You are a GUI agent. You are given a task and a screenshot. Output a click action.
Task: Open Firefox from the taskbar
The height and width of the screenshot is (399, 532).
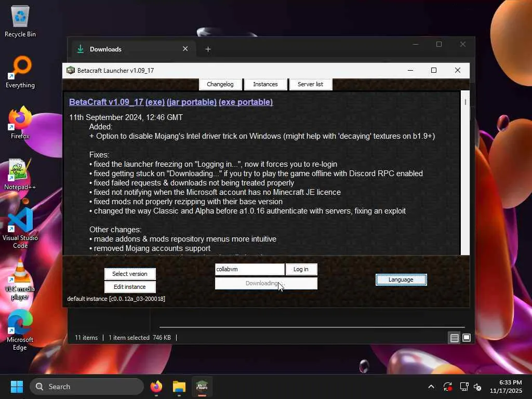tap(156, 387)
